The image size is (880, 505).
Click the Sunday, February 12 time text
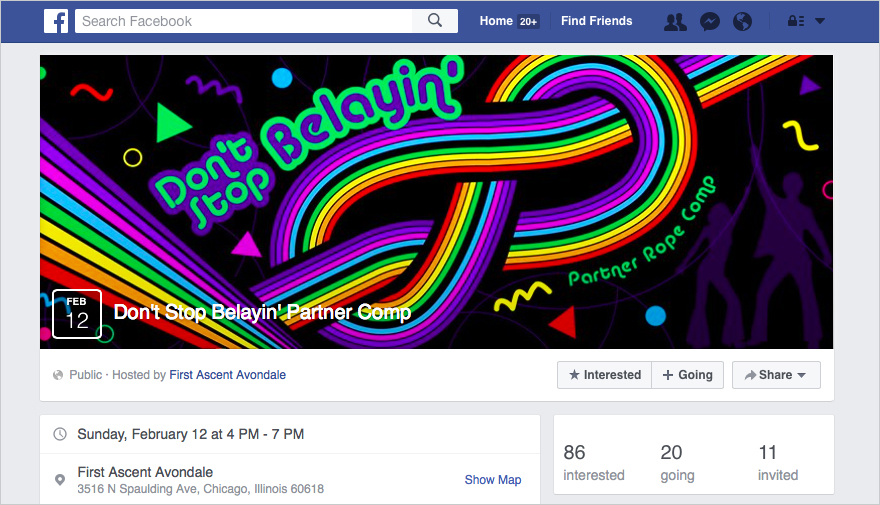[191, 434]
